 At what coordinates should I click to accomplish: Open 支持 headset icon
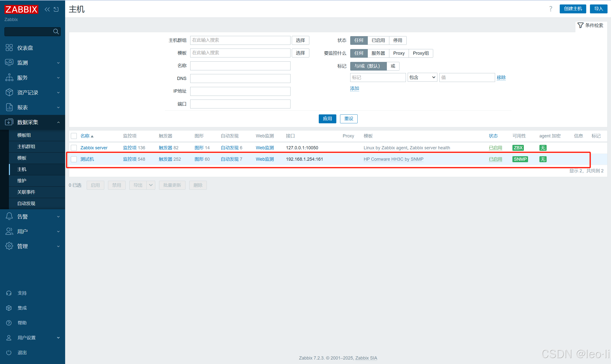click(9, 293)
